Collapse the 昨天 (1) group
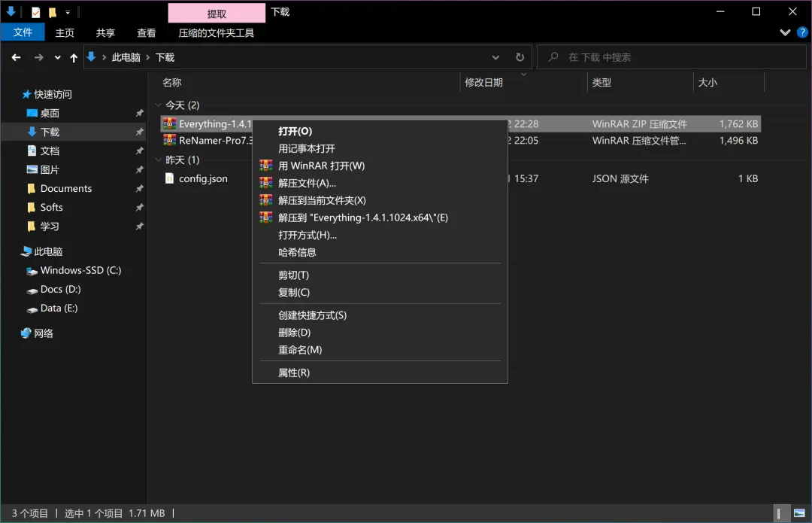The image size is (812, 523). point(159,160)
